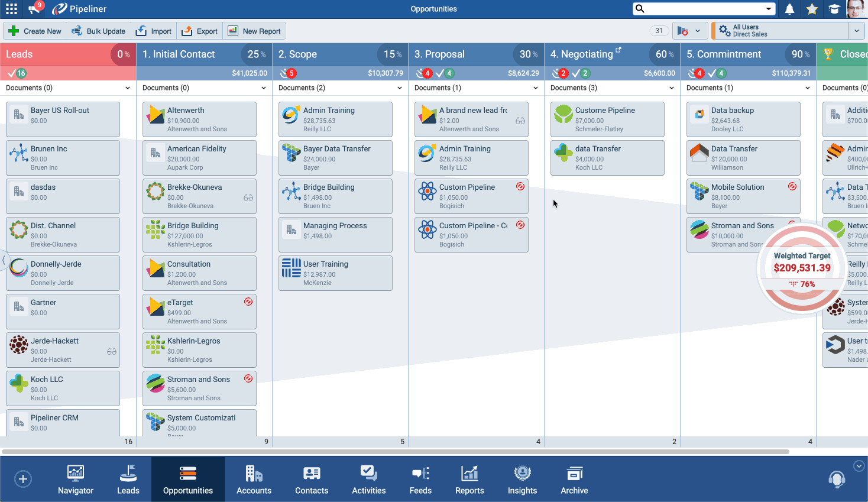Viewport: 868px width, 502px height.
Task: Open the search field dropdown arrow
Action: 769,9
